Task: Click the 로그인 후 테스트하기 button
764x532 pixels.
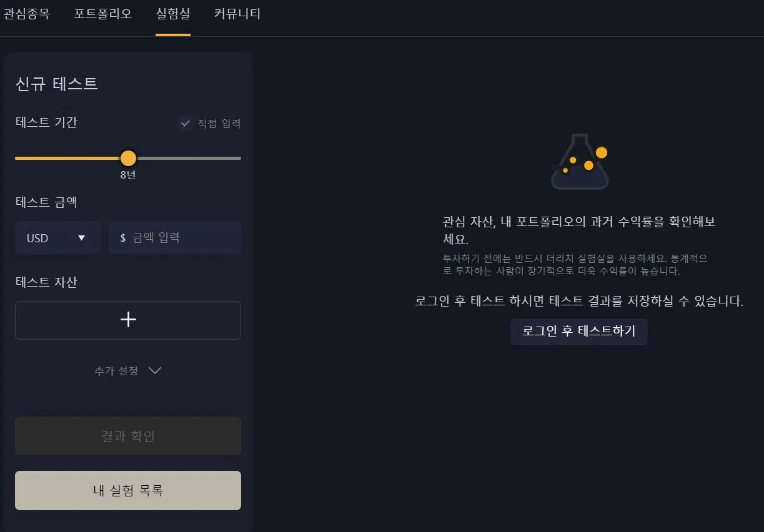Action: point(578,332)
